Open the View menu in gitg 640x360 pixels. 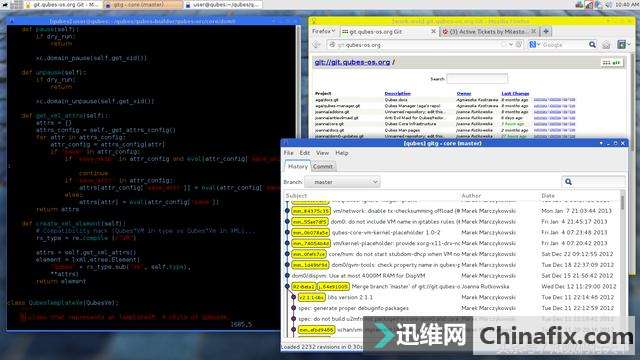pyautogui.click(x=322, y=153)
